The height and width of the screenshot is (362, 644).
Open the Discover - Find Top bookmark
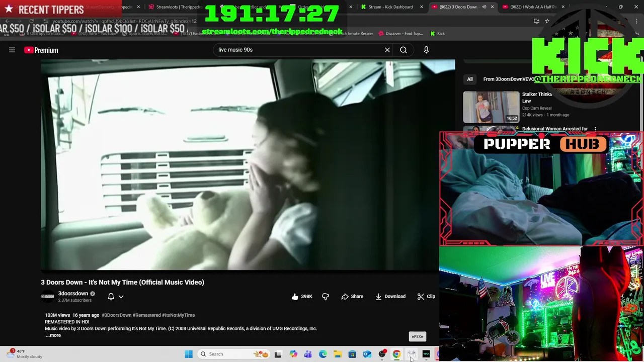(x=400, y=34)
